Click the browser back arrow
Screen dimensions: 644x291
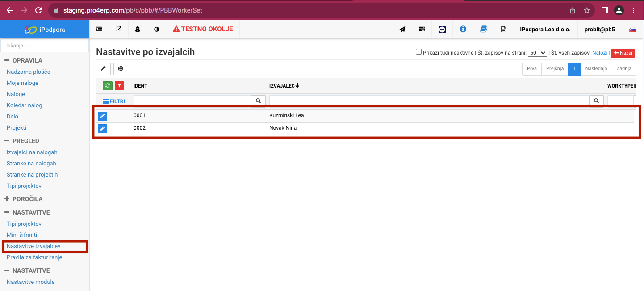9,10
